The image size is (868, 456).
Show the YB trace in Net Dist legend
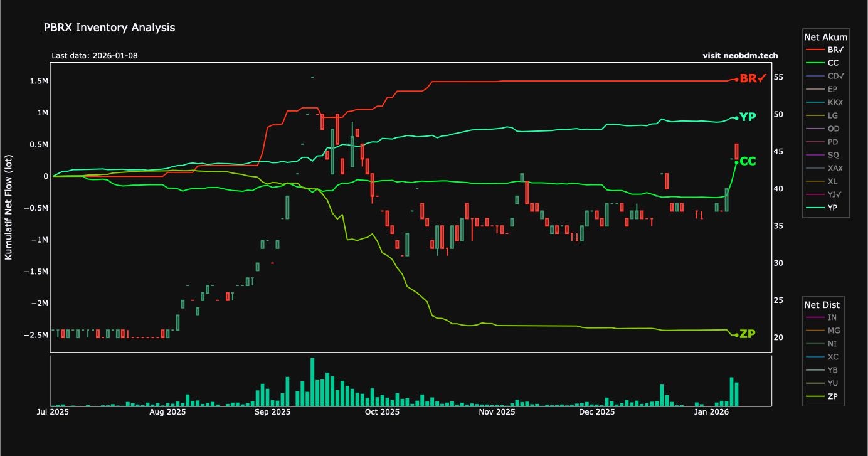coord(823,370)
